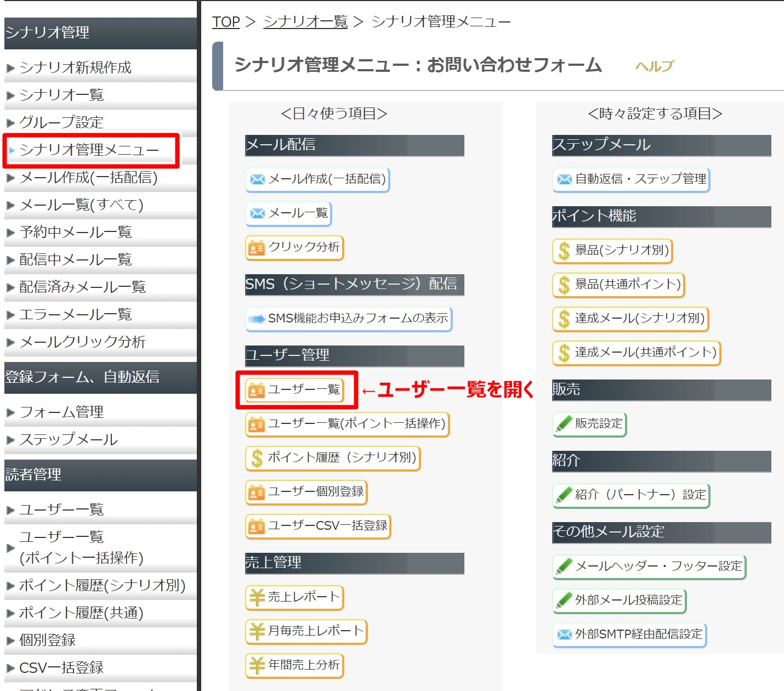Click icon on ユーザー一覧(ポイント一括操作) button
The height and width of the screenshot is (691, 784).
click(x=257, y=424)
